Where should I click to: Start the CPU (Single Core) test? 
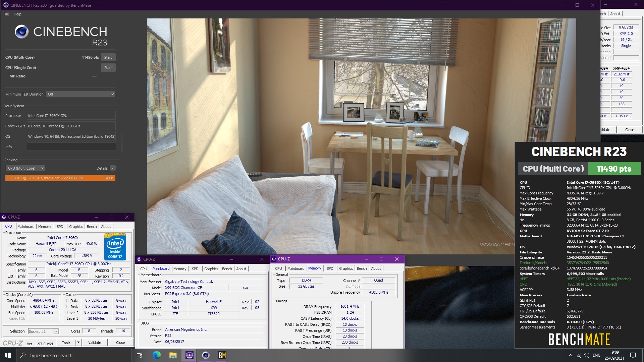pyautogui.click(x=108, y=68)
